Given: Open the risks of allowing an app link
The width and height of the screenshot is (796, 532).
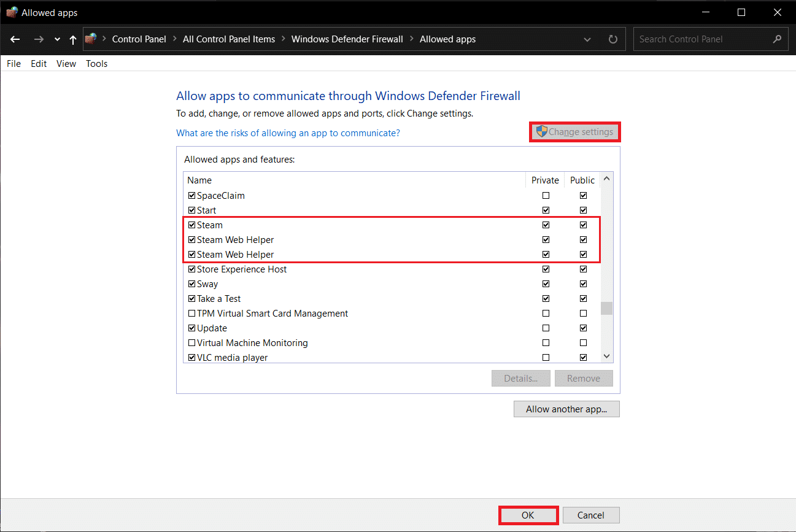Looking at the screenshot, I should (288, 133).
